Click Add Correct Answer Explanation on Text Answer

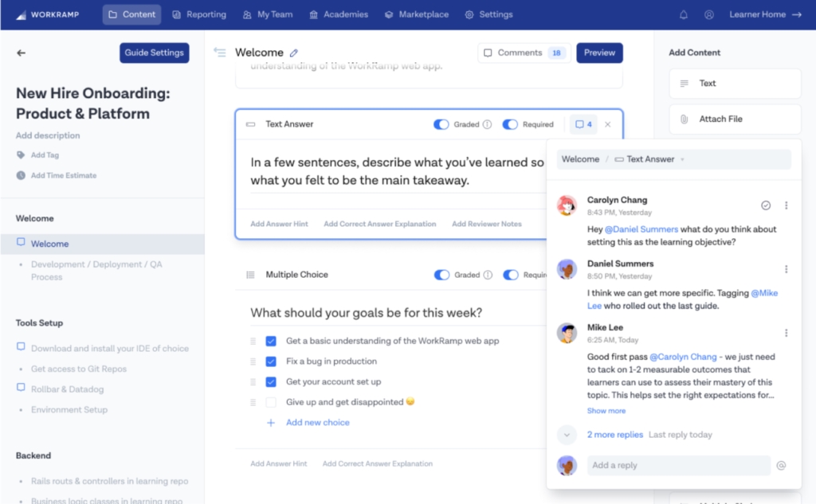[380, 224]
